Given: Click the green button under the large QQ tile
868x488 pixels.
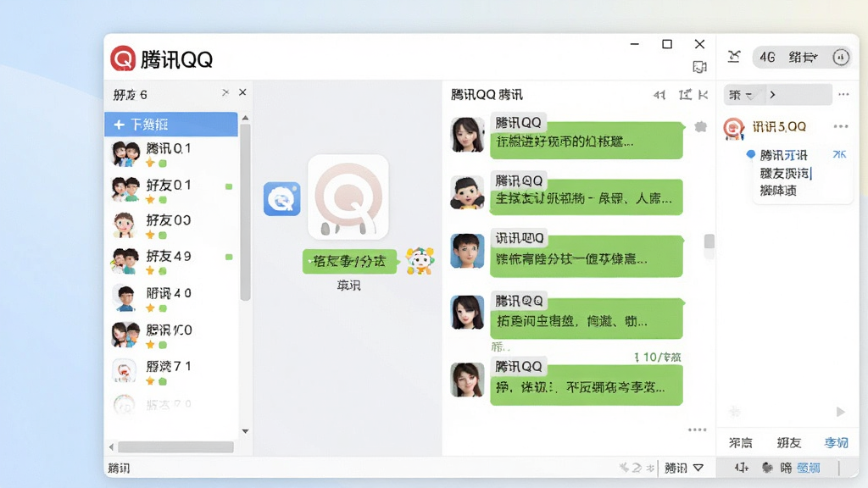Looking at the screenshot, I should coord(349,261).
